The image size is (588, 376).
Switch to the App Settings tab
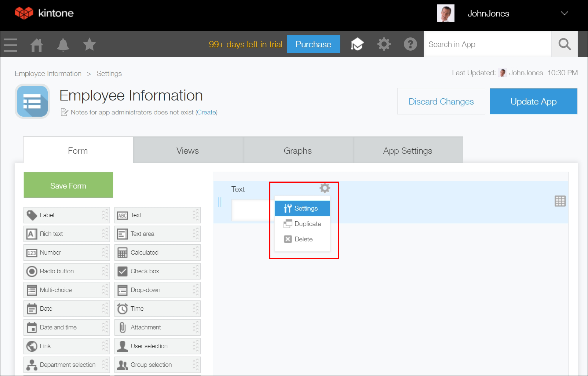coord(408,150)
